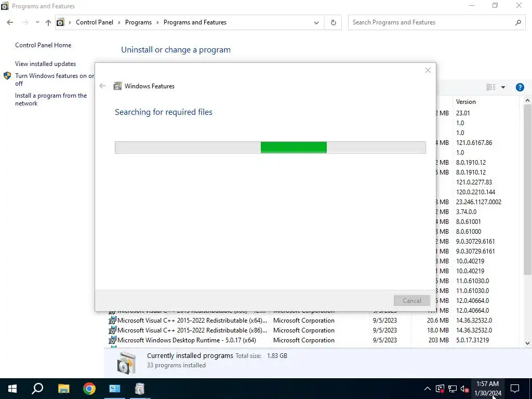The width and height of the screenshot is (532, 399).
Task: Expand the view options dropdown arrow
Action: pyautogui.click(x=503, y=87)
